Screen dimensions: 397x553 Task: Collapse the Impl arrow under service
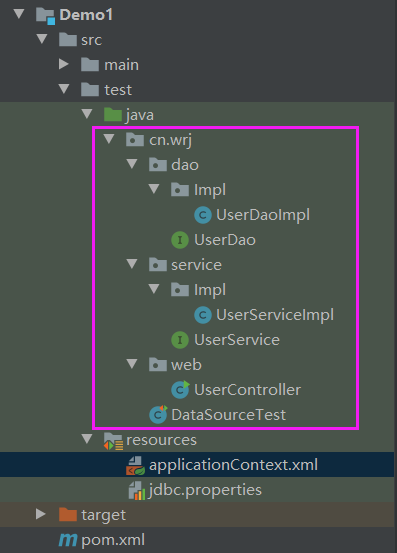pos(154,289)
